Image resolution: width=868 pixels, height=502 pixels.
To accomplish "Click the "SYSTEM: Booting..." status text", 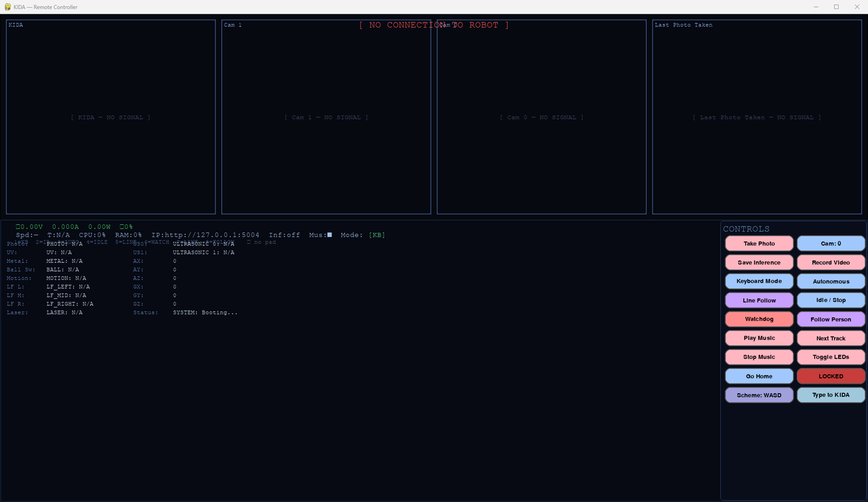I will tap(205, 313).
